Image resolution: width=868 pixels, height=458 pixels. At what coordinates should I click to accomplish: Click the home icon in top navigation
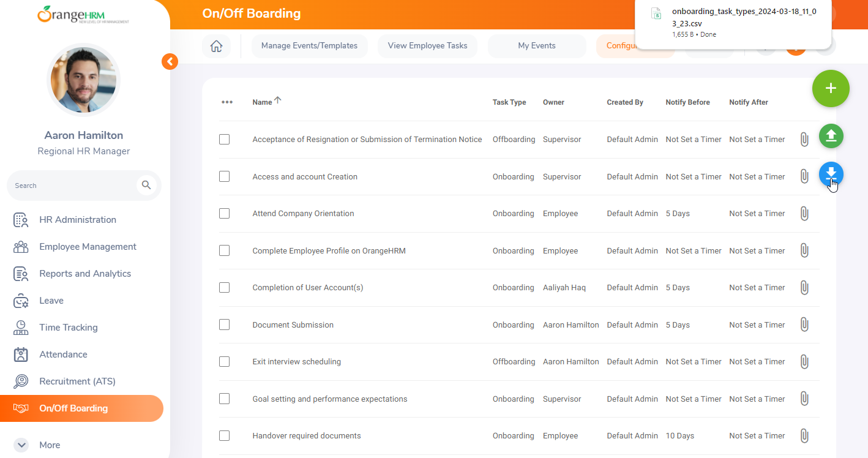pos(216,46)
